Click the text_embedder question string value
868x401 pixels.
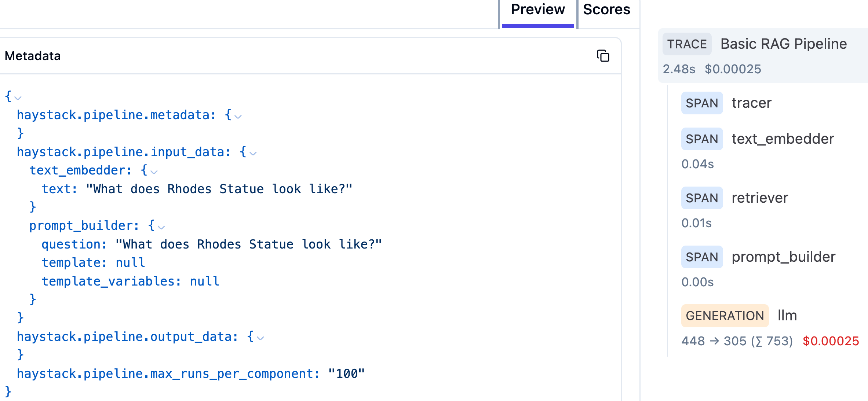pos(219,189)
